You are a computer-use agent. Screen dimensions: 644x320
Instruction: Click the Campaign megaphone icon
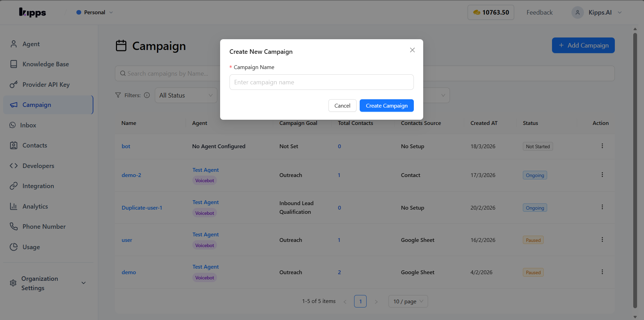tap(14, 105)
